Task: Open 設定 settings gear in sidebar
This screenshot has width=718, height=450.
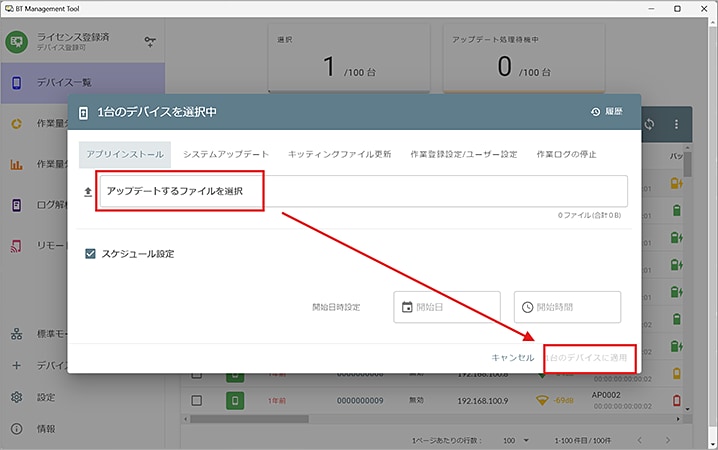Action: pyautogui.click(x=17, y=397)
